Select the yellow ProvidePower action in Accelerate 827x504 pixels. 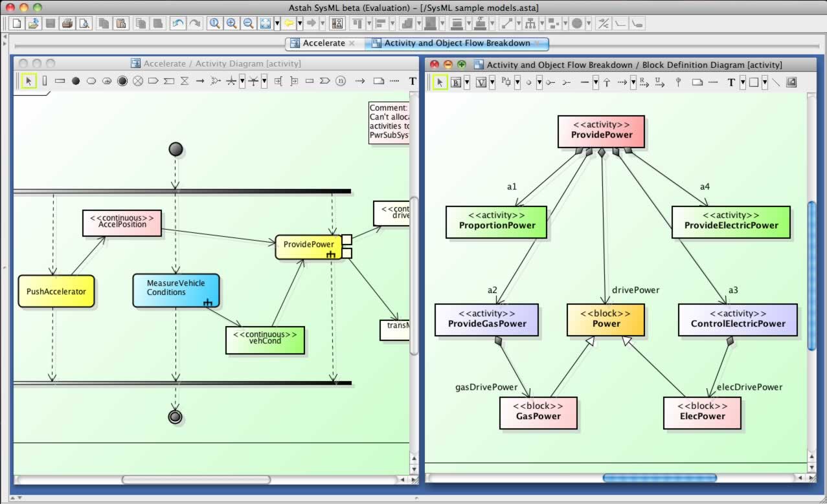(309, 247)
